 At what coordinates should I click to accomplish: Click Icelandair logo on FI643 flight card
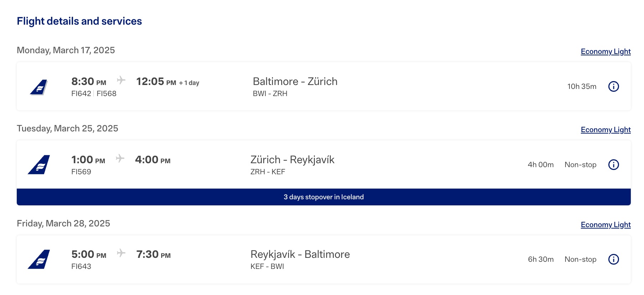[39, 259]
